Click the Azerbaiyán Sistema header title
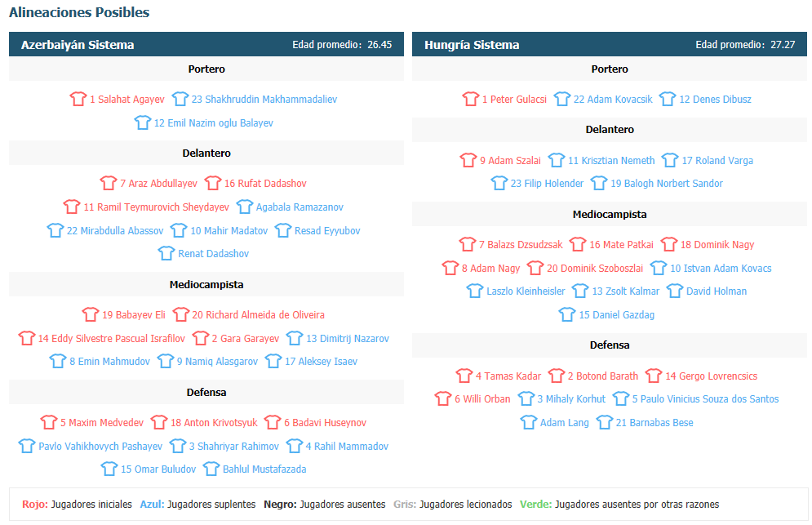The width and height of the screenshot is (812, 525). click(78, 45)
